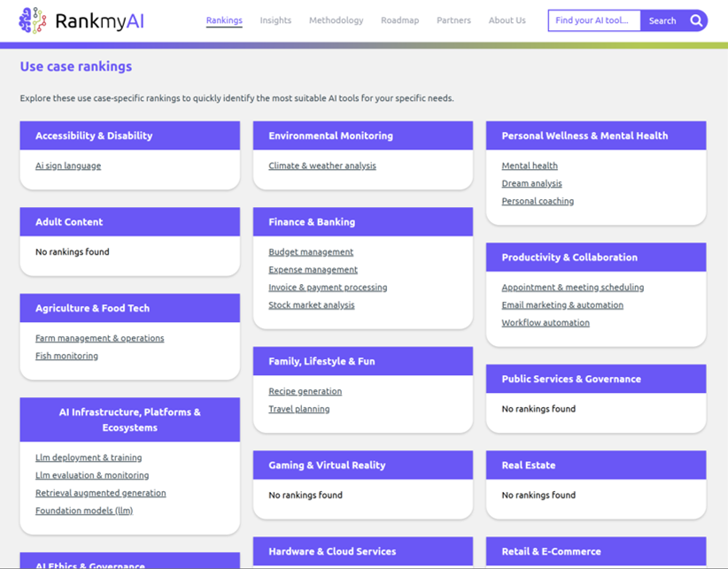728x569 pixels.
Task: Click the Search button label
Action: click(x=662, y=20)
